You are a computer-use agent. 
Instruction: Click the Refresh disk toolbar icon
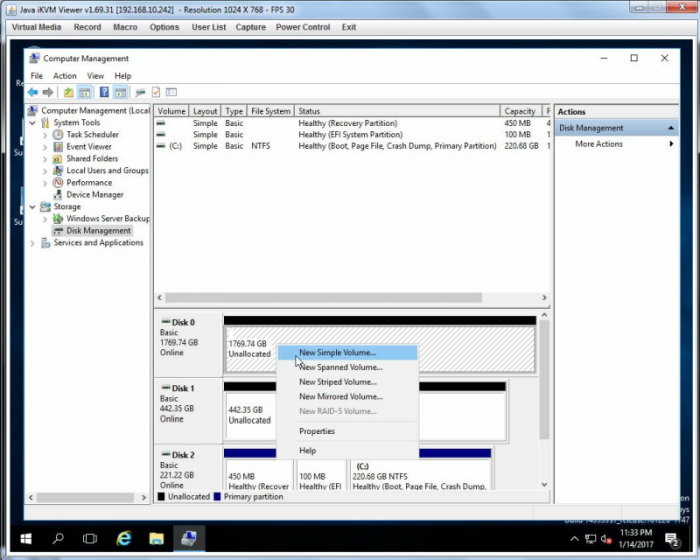(x=141, y=92)
